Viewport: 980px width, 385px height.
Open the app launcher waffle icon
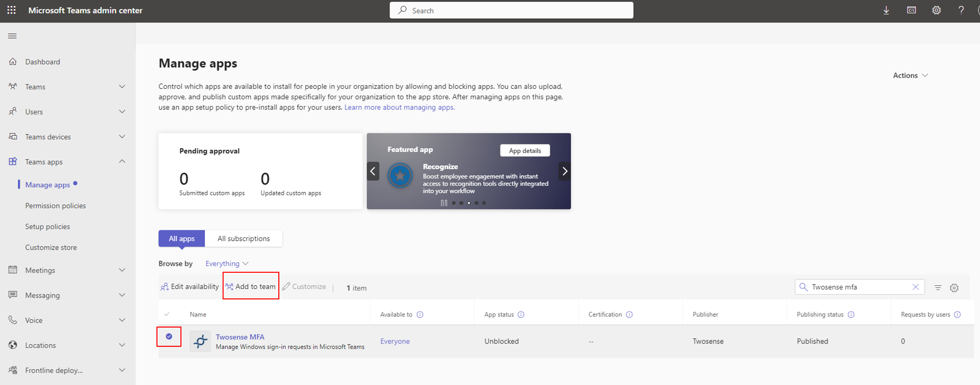pyautogui.click(x=11, y=10)
